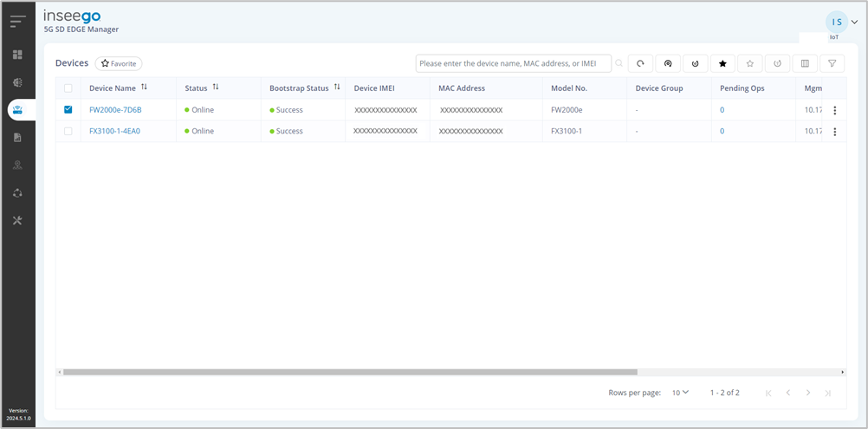Click the device search input field

[x=514, y=63]
